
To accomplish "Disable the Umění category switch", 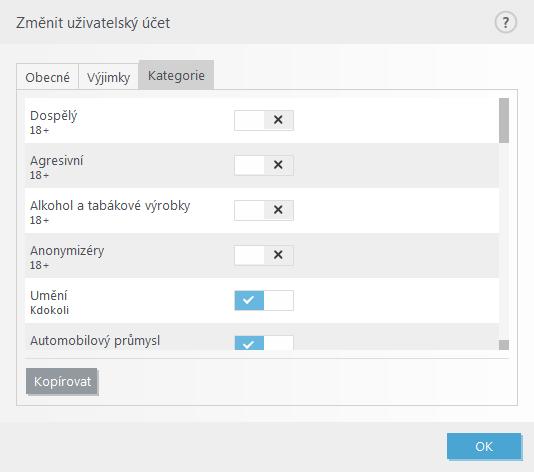I will [264, 300].
